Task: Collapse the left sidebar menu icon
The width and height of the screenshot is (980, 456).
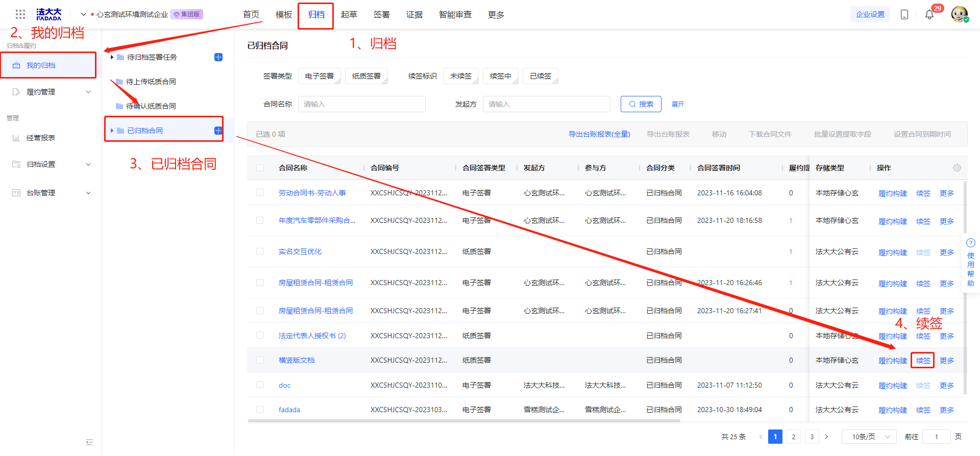Action: tap(89, 442)
